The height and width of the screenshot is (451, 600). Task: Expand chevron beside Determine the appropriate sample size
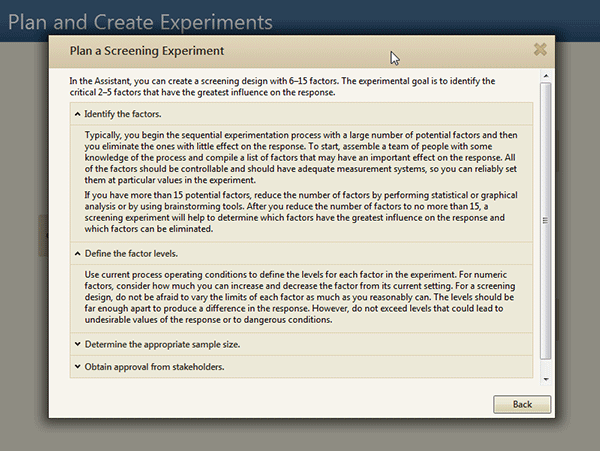click(x=78, y=344)
